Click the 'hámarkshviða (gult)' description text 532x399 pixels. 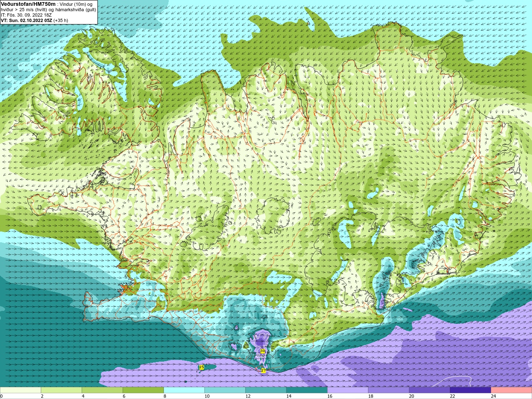(x=76, y=10)
